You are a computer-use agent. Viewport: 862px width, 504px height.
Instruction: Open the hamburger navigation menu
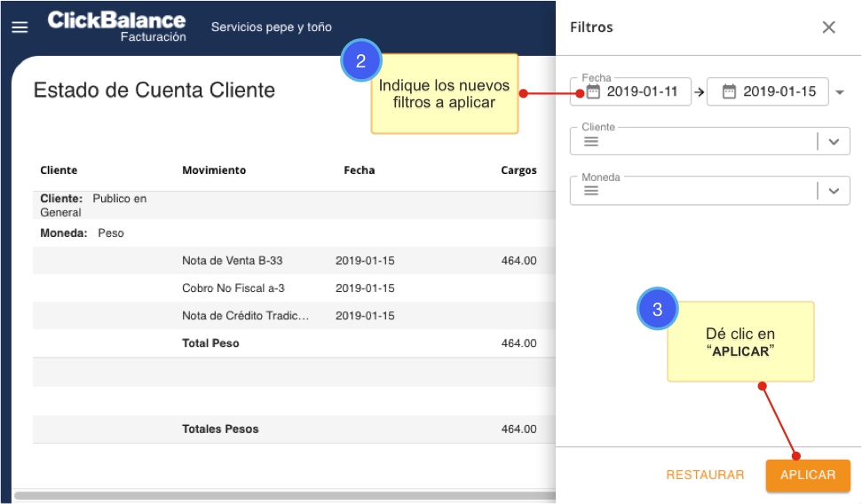click(x=20, y=28)
